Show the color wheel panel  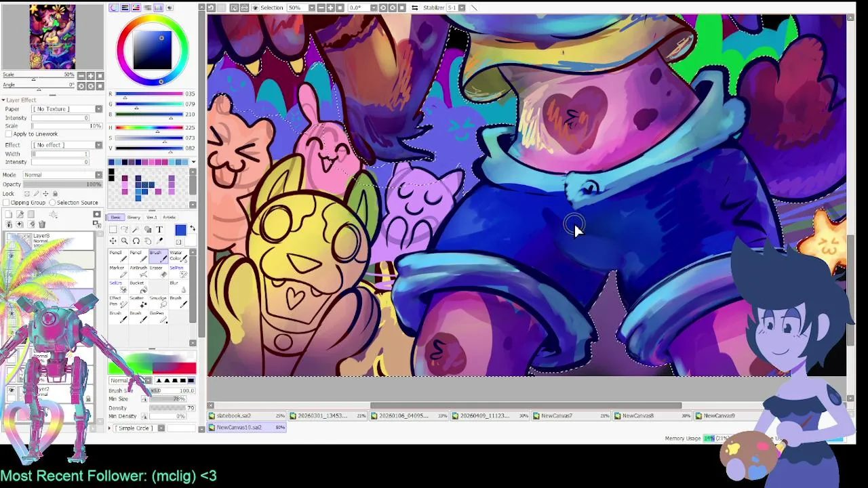pyautogui.click(x=114, y=7)
